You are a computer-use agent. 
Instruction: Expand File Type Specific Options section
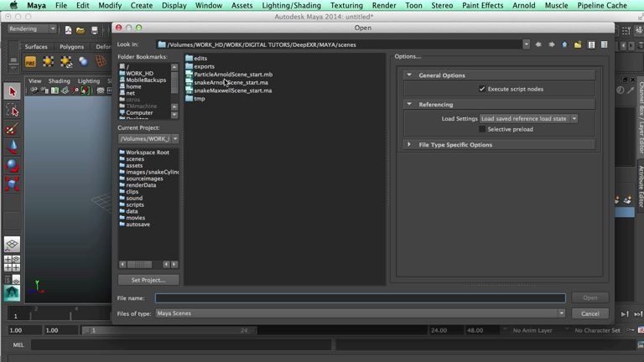pos(409,144)
